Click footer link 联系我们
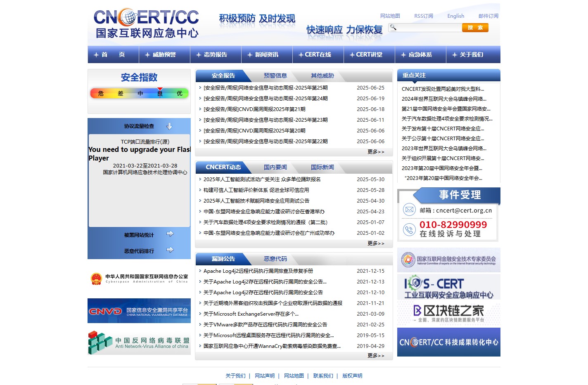 click(x=323, y=376)
